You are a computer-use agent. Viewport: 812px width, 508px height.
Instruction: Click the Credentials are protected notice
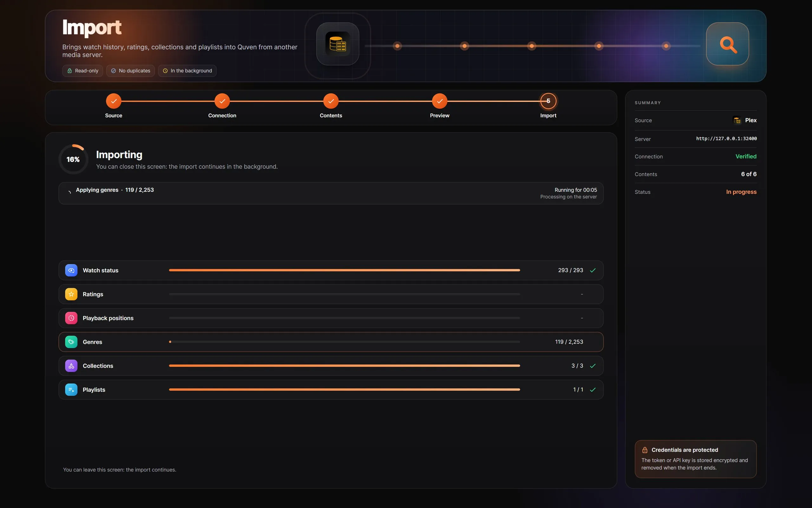pyautogui.click(x=695, y=459)
